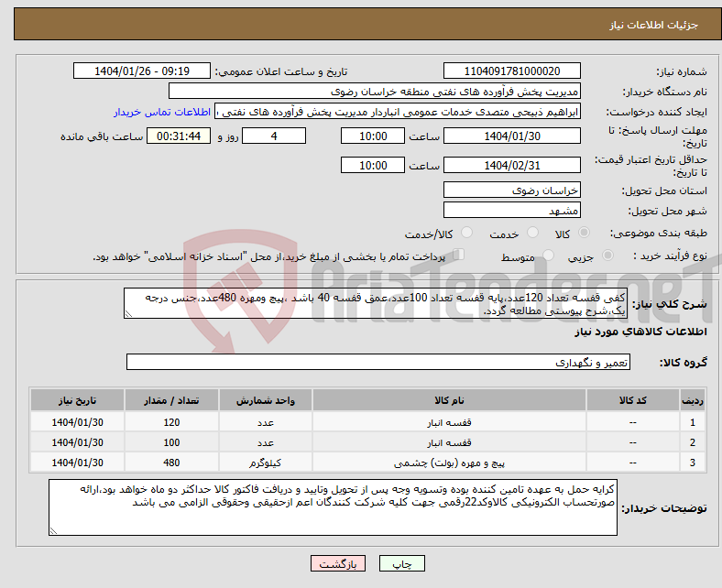The image size is (722, 588).
Task: Click the تاریخ نیاز column header
Action: click(x=77, y=400)
